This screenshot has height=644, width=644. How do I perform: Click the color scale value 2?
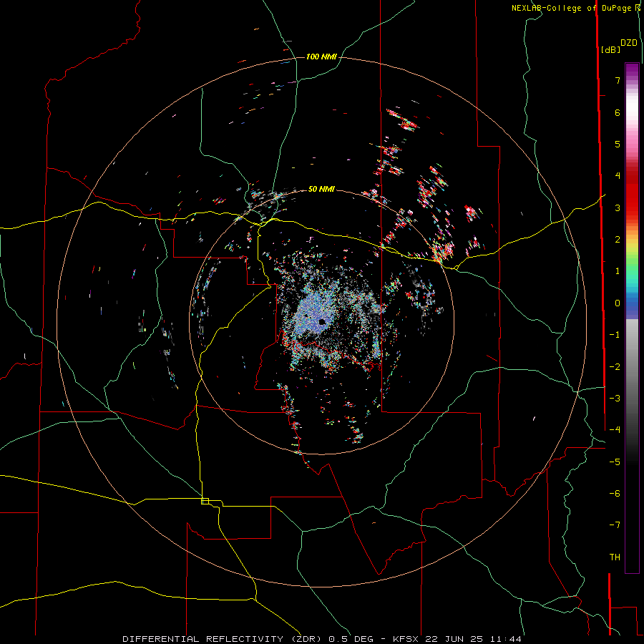(618, 240)
